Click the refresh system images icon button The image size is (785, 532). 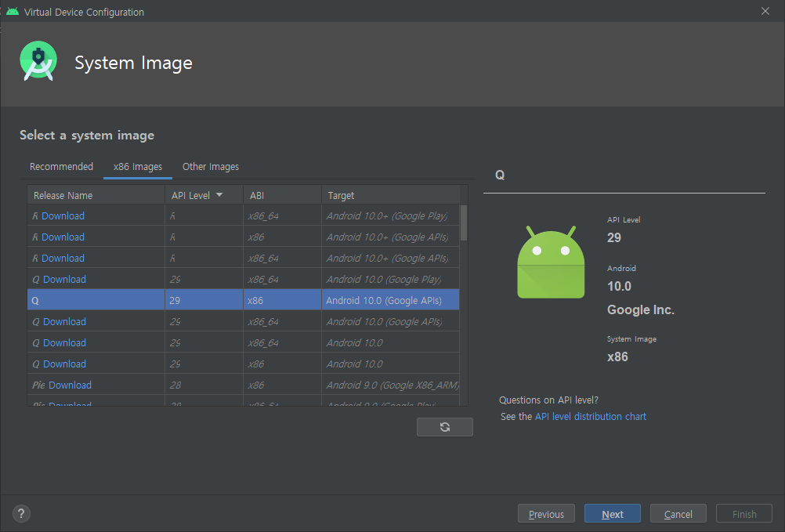point(444,427)
